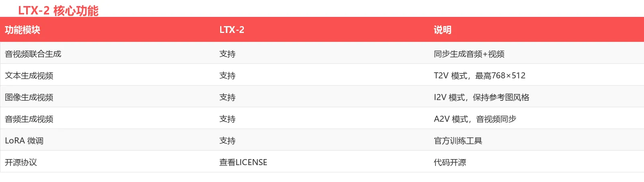Image resolution: width=644 pixels, height=182 pixels.
Task: Click the LTX-2 核心功能 heading
Action: pos(58,10)
